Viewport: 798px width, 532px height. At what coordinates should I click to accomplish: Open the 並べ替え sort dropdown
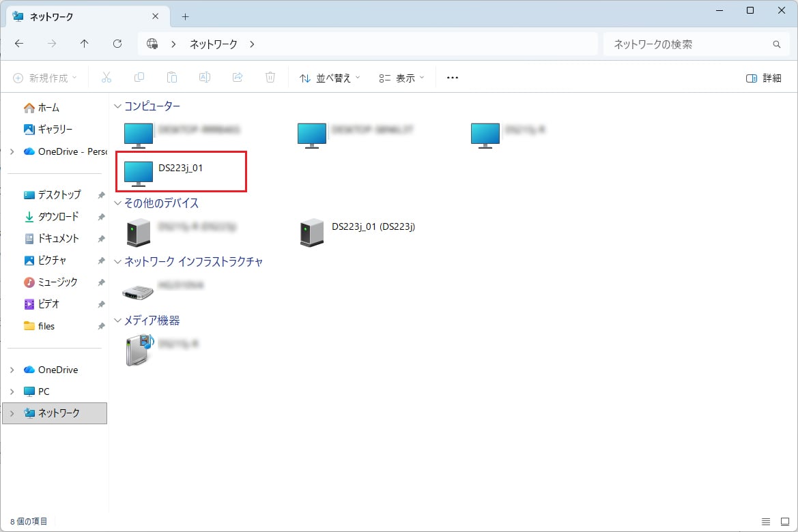330,78
